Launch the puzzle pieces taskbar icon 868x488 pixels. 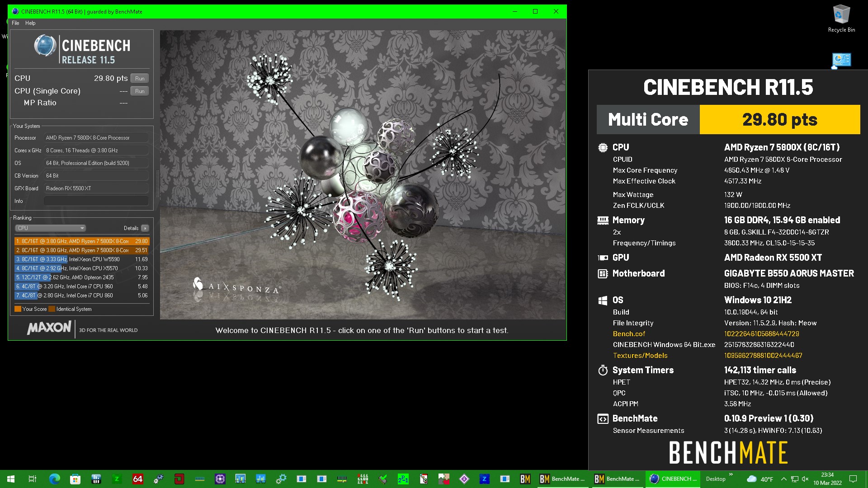[x=443, y=479]
